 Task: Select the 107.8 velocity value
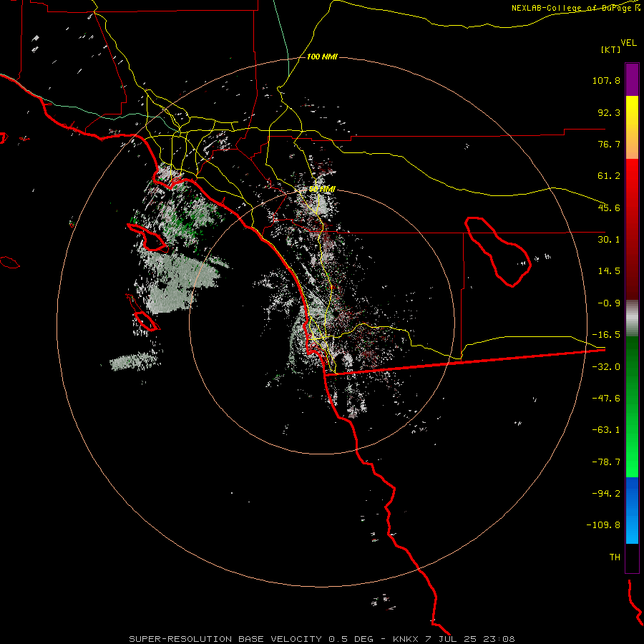pos(606,80)
